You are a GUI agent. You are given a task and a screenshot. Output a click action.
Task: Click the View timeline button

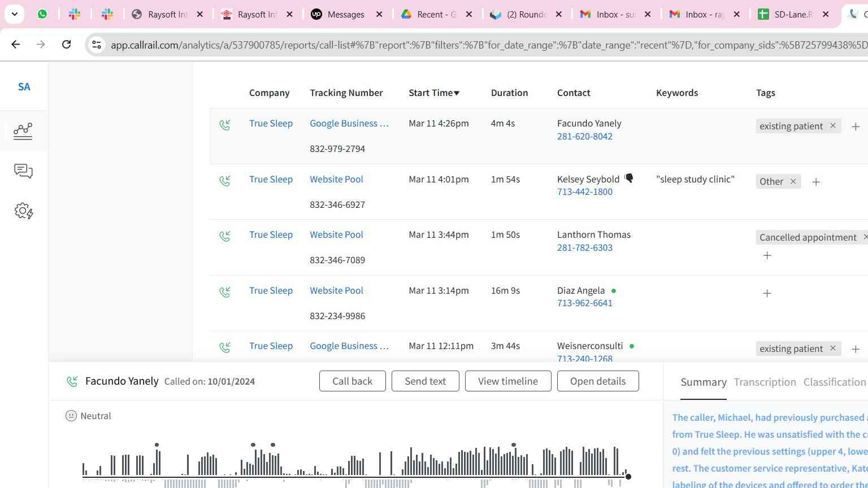tap(508, 381)
